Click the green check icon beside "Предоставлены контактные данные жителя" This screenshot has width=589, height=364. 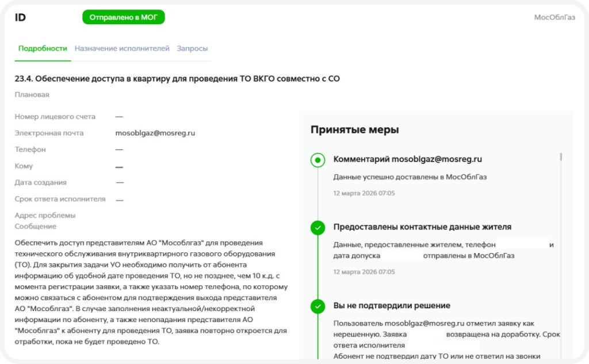[318, 228]
